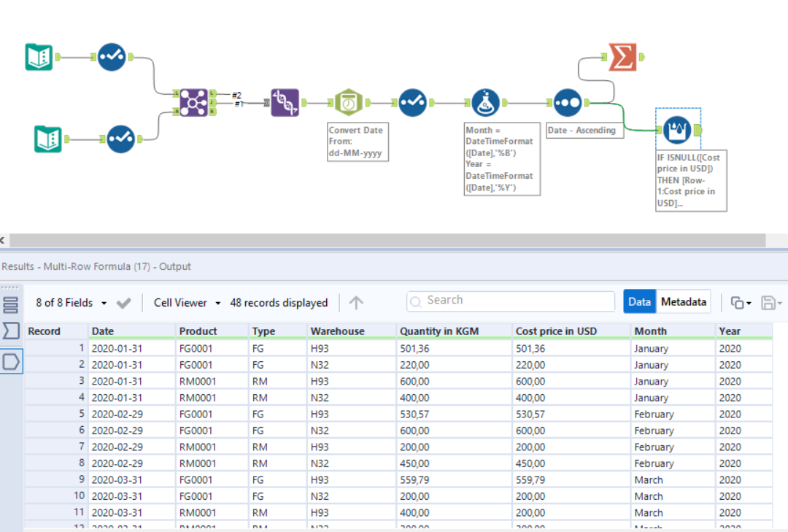Open the 8 of 8 Fields dropdown

coord(71,303)
